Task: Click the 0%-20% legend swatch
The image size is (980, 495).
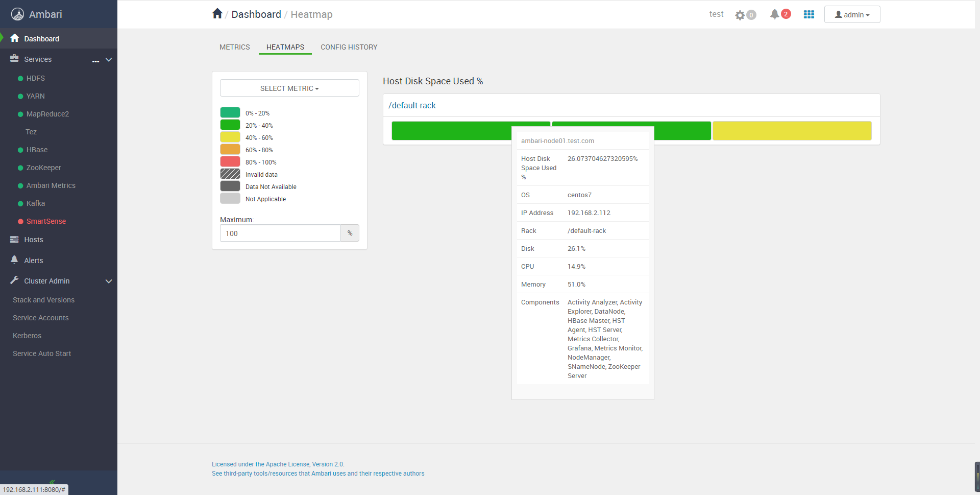Action: (x=230, y=112)
